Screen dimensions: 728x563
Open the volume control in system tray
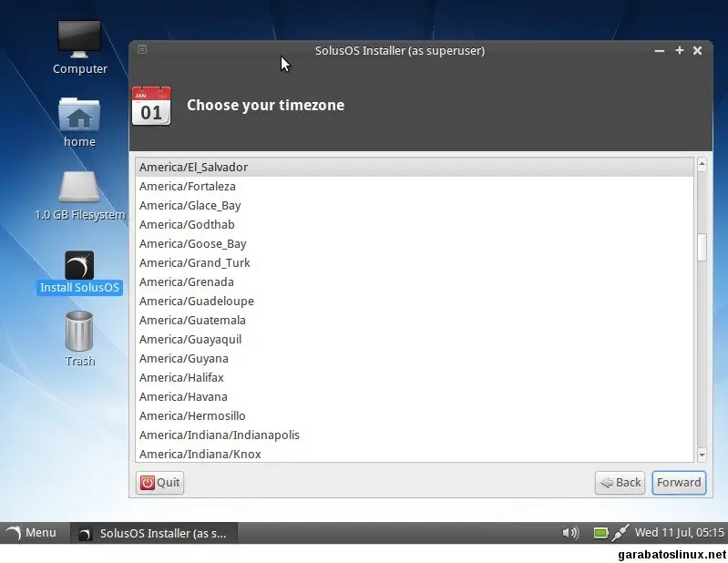[570, 533]
